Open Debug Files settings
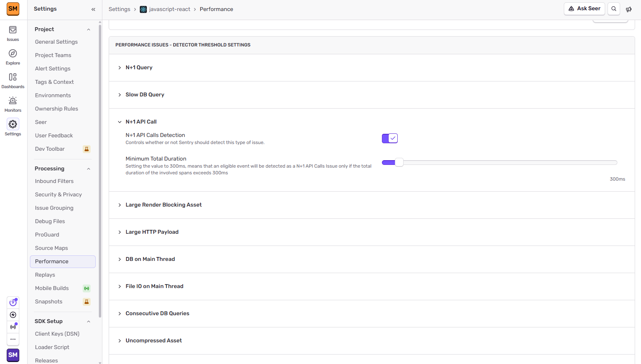 (x=63, y=222)
